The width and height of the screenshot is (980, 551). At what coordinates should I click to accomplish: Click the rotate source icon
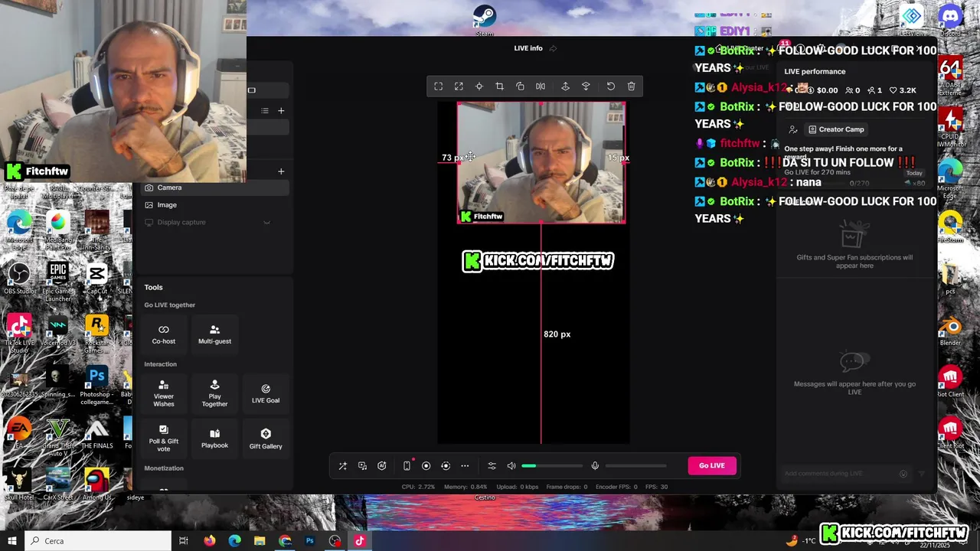520,86
